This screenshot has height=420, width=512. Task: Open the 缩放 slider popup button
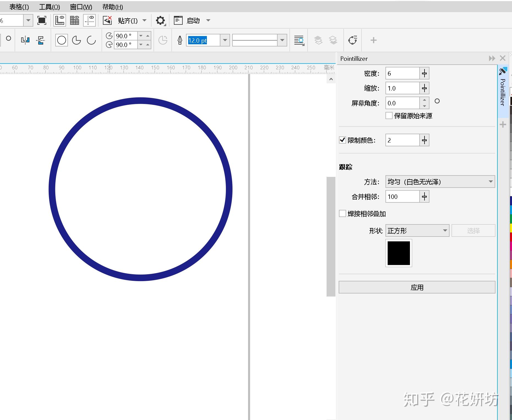click(424, 88)
